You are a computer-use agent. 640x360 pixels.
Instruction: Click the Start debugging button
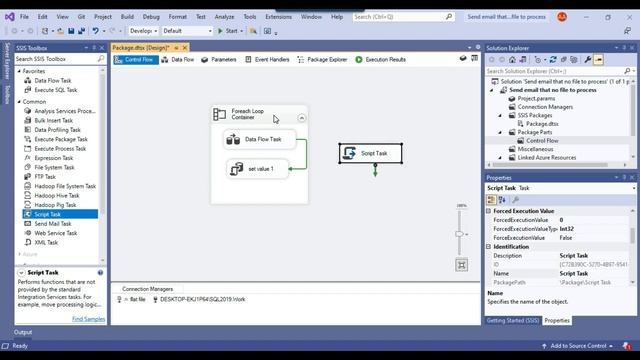tap(231, 31)
